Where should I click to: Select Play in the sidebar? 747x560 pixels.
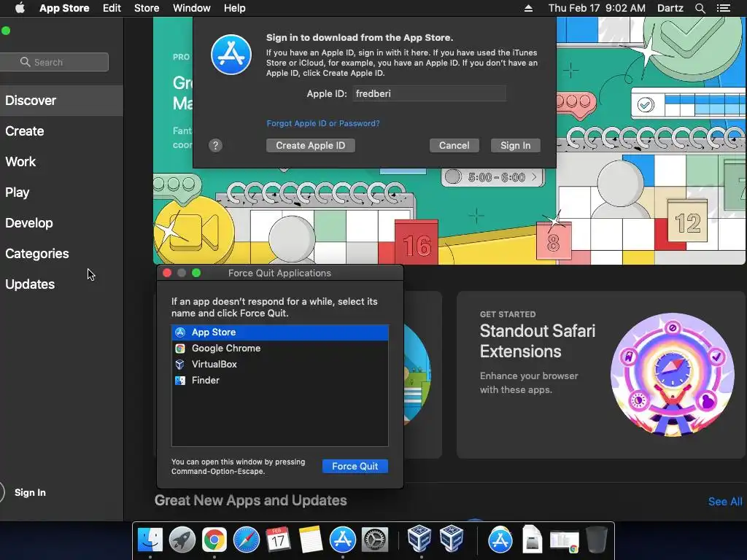tap(61, 192)
